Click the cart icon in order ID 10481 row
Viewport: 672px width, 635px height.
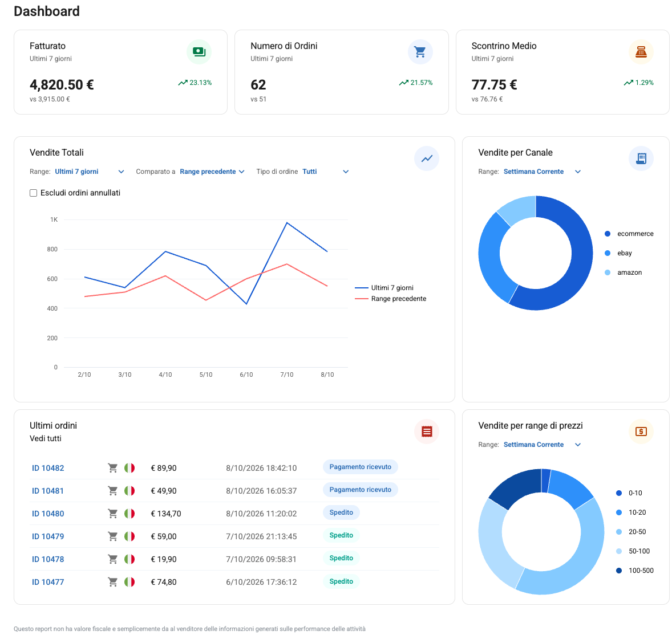click(x=113, y=491)
